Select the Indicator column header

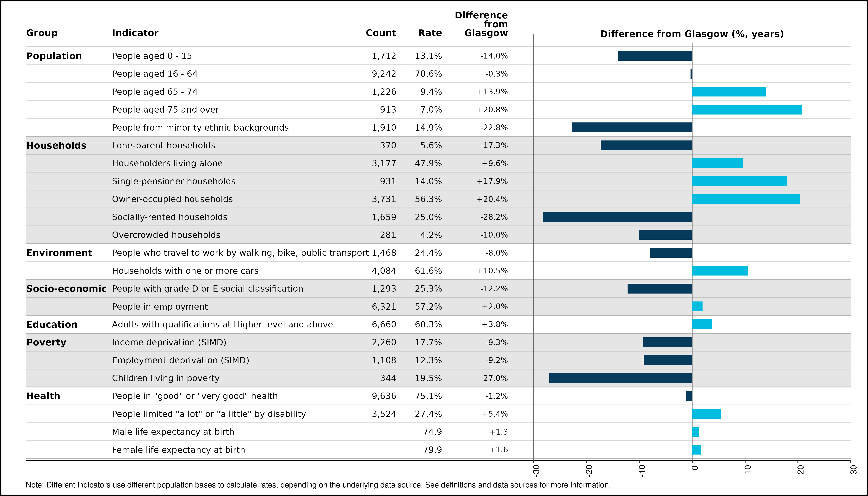click(x=135, y=33)
